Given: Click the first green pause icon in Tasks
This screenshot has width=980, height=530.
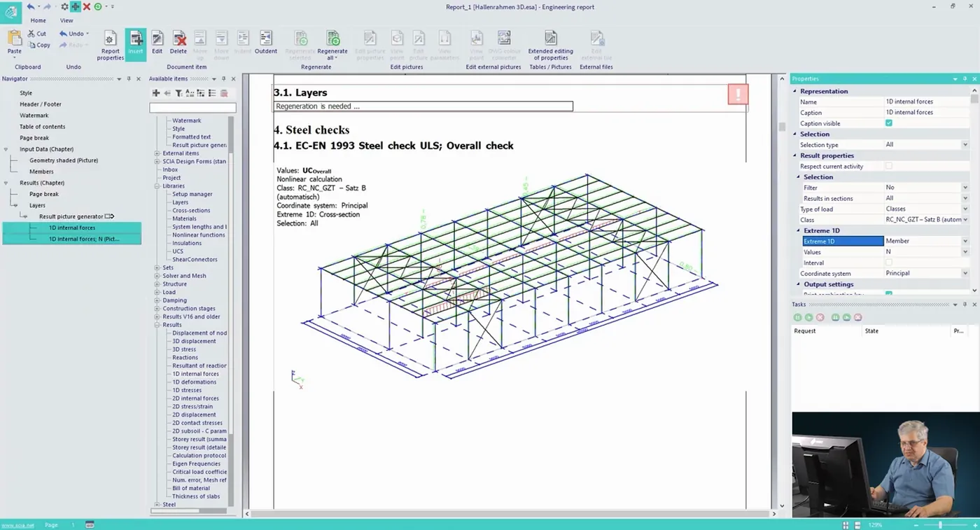Looking at the screenshot, I should 797,317.
